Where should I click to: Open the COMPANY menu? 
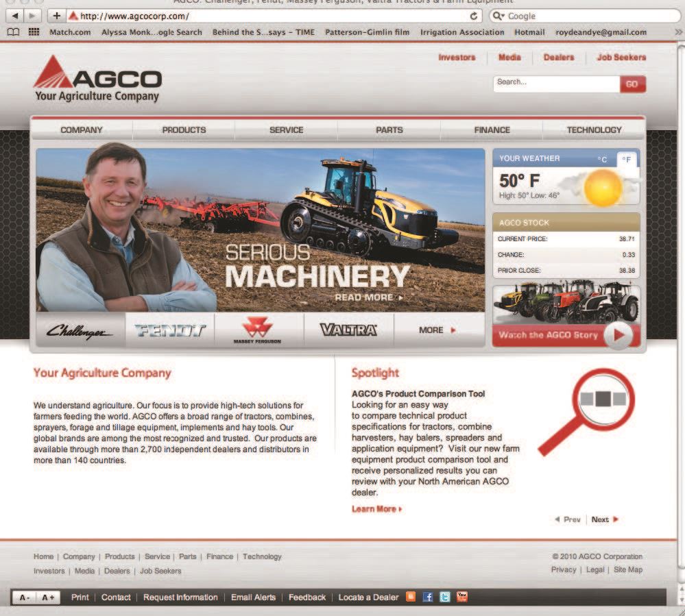[x=82, y=130]
